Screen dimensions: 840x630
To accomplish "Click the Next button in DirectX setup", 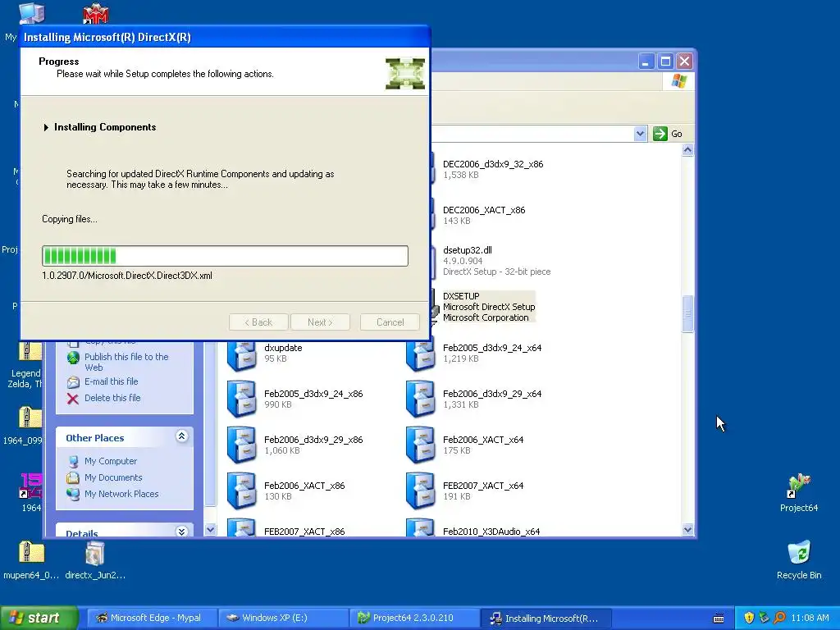I will [x=320, y=322].
